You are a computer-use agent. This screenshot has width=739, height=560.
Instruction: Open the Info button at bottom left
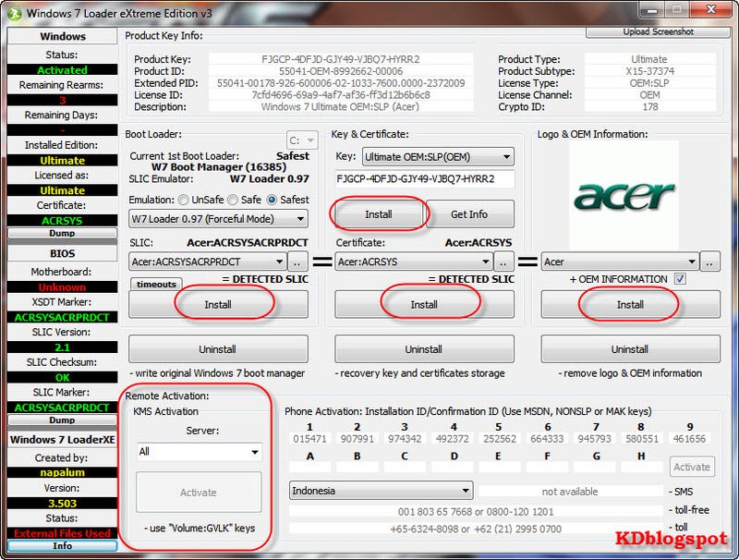[x=62, y=546]
